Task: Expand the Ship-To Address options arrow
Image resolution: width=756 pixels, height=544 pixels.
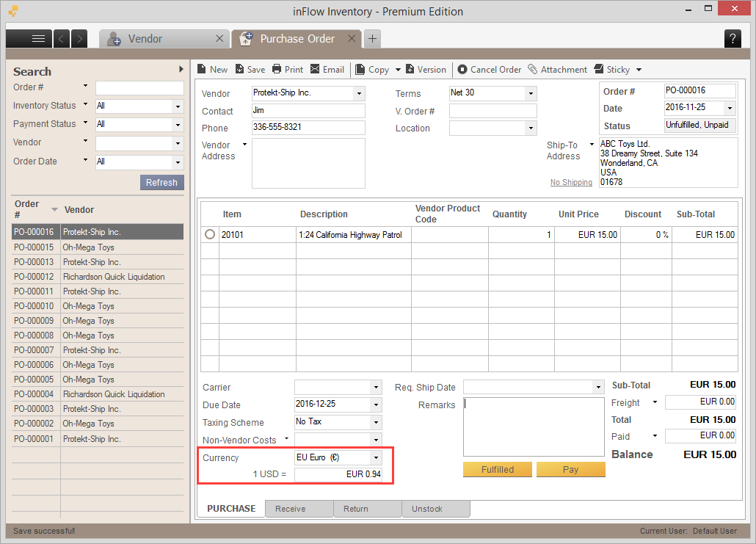Action: pos(592,144)
